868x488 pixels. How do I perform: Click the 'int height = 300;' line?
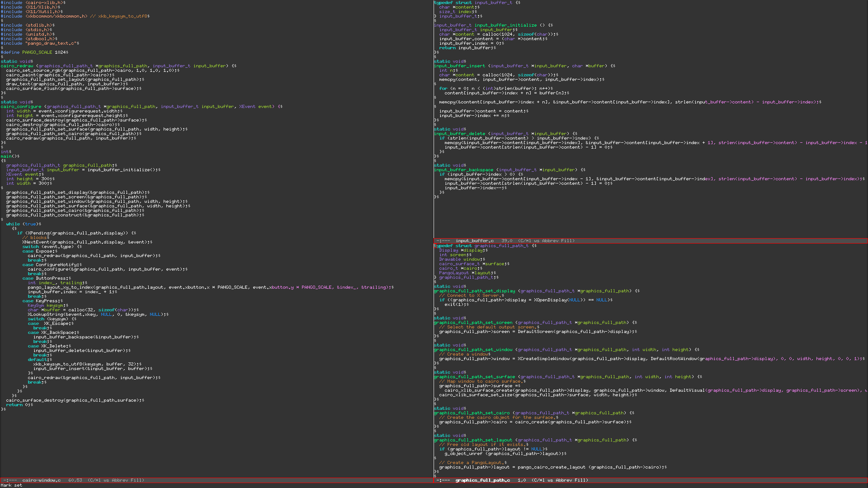[30, 179]
